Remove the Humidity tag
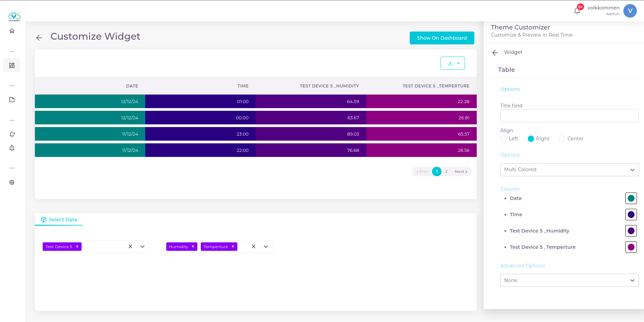This screenshot has width=644, height=322. (x=193, y=246)
